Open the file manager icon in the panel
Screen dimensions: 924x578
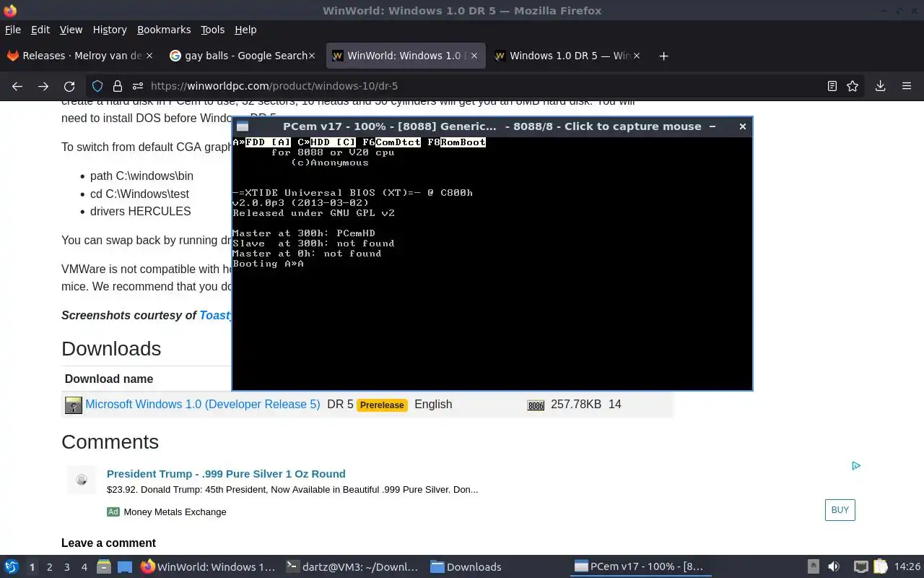pos(103,566)
